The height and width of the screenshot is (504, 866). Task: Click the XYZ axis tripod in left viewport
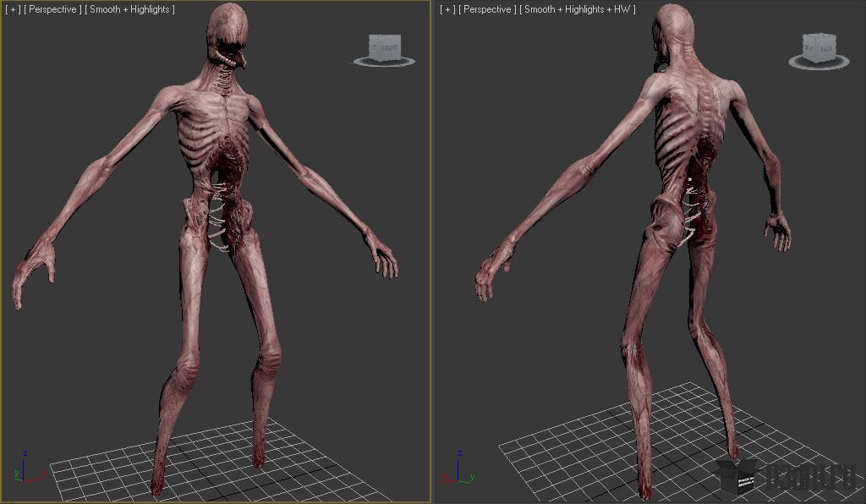(30, 468)
